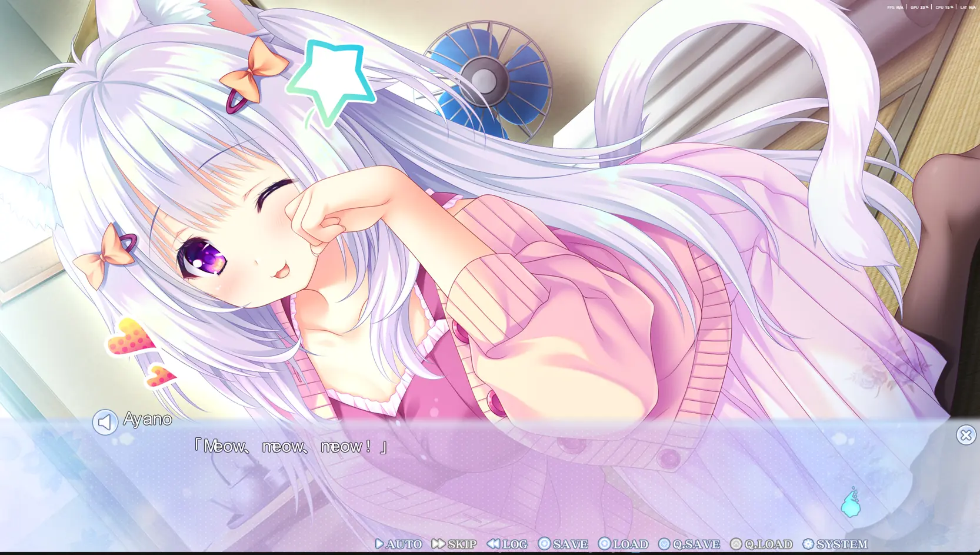Click the FPS readout in the overlay
This screenshot has height=555, width=980.
pos(895,7)
